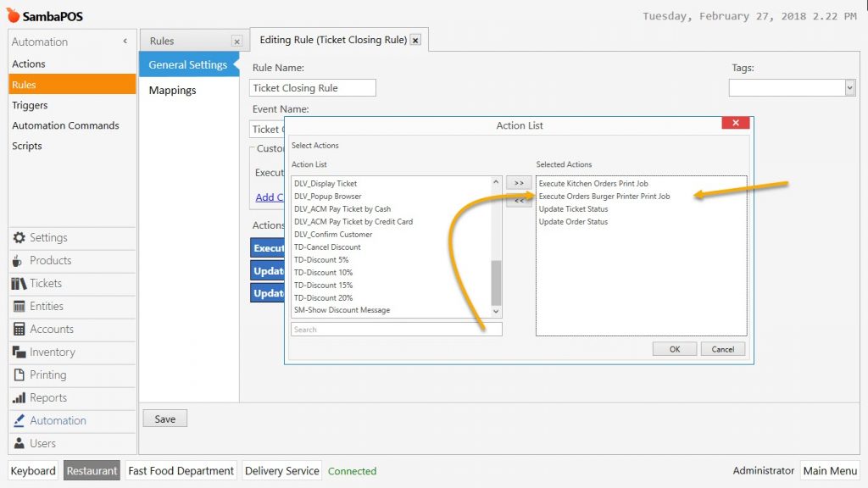Select TD-Discount 15% action
868x488 pixels.
click(x=323, y=286)
